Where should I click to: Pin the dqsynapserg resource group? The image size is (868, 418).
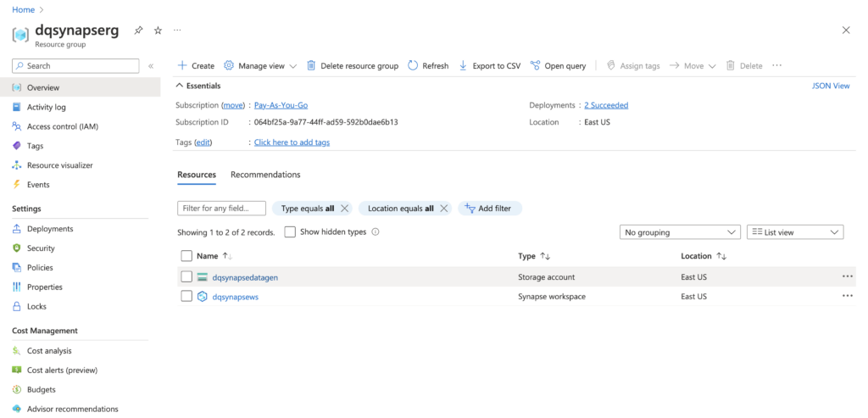(x=138, y=30)
